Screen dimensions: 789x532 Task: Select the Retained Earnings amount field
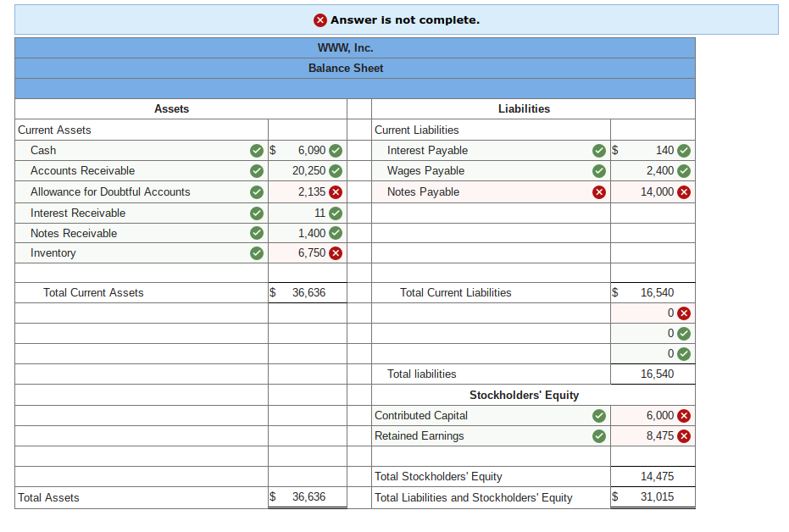tap(653, 435)
